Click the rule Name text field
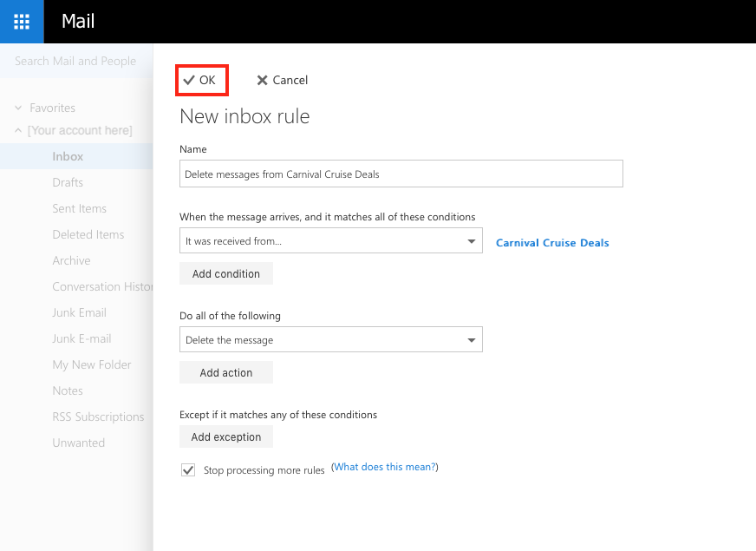 pyautogui.click(x=401, y=174)
